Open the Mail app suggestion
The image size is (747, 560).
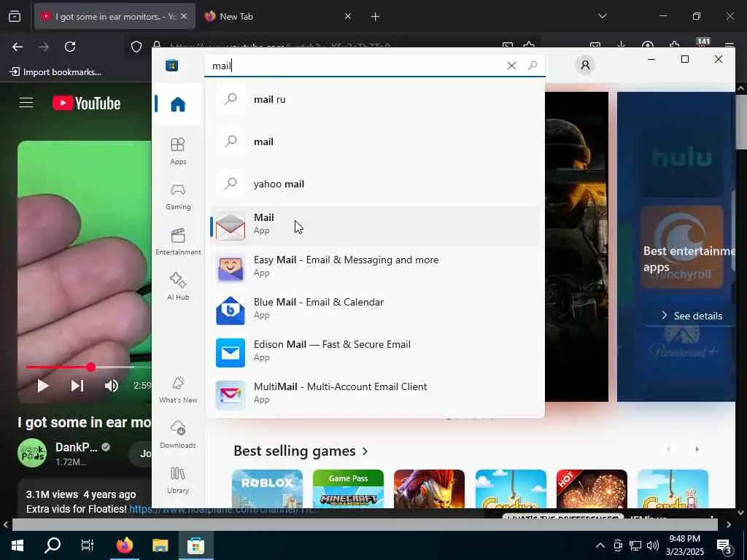click(374, 226)
